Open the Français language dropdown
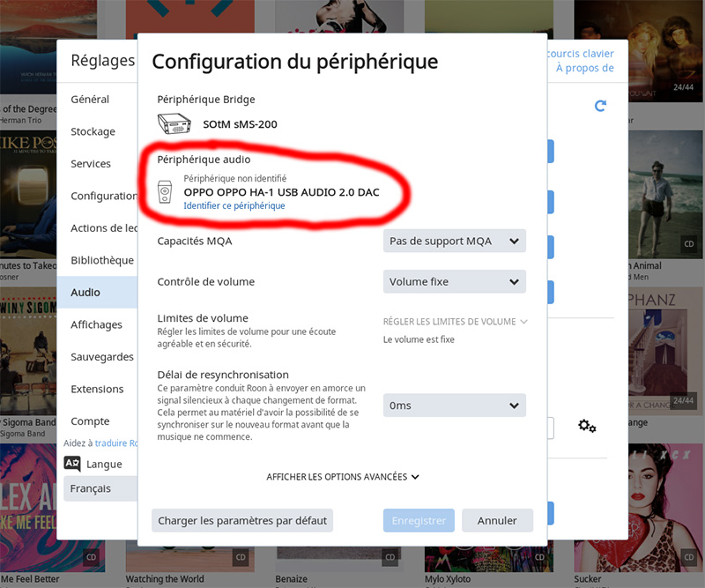 coord(100,488)
